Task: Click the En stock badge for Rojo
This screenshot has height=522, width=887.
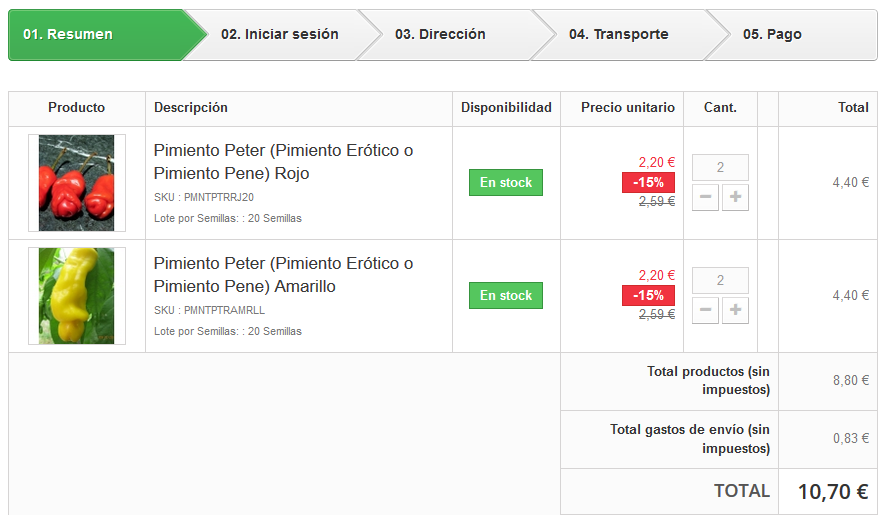Action: tap(506, 183)
